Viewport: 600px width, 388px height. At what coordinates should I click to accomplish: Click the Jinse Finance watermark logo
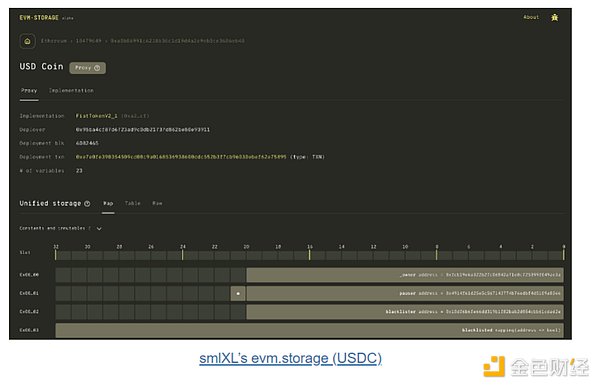tap(535, 367)
